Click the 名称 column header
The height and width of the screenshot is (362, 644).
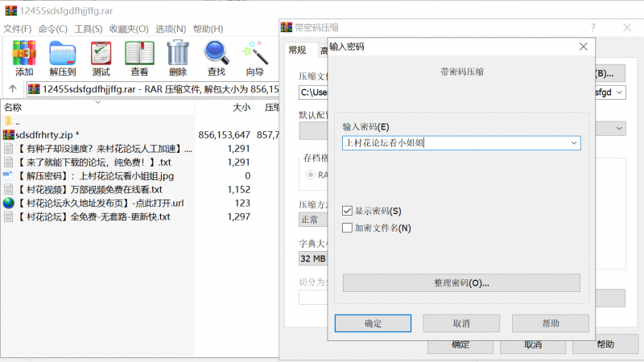tap(97, 108)
